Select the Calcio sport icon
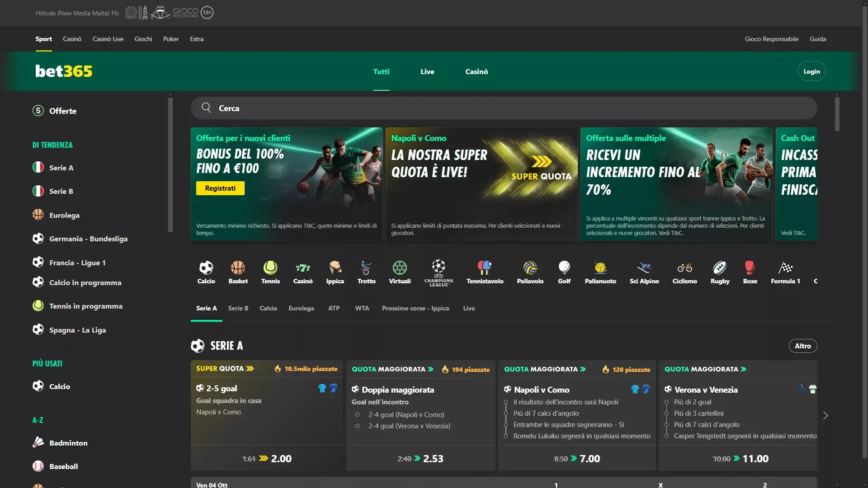Screen dimensions: 868x488 [x=206, y=267]
